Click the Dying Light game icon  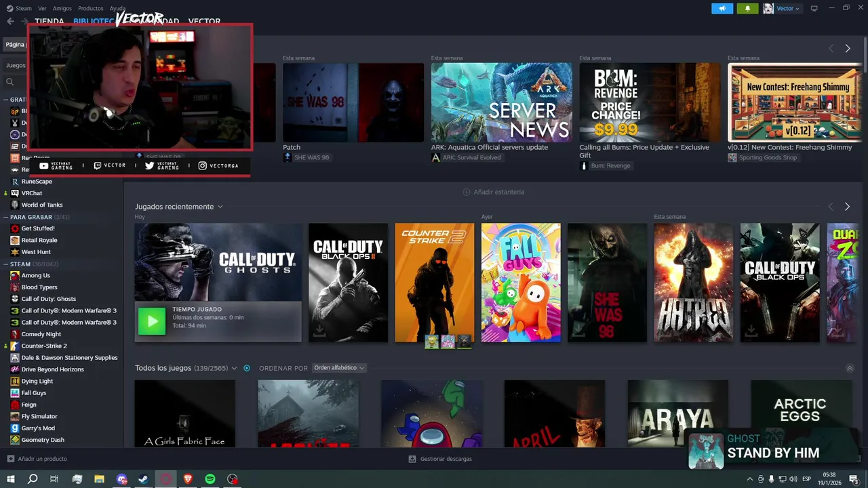click(15, 381)
